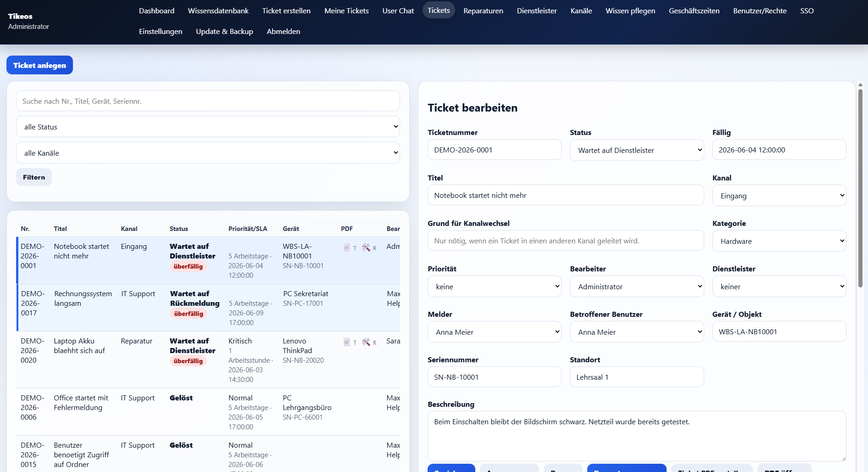Open ticket PDF icon for DEMO-2026-0020
This screenshot has width=868, height=472.
coord(347,342)
